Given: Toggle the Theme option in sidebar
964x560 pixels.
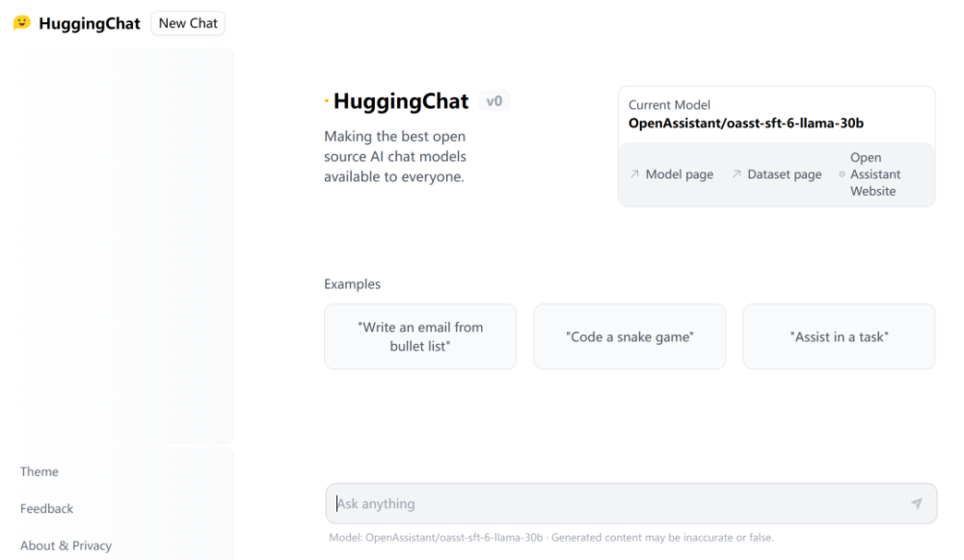Looking at the screenshot, I should pyautogui.click(x=40, y=471).
